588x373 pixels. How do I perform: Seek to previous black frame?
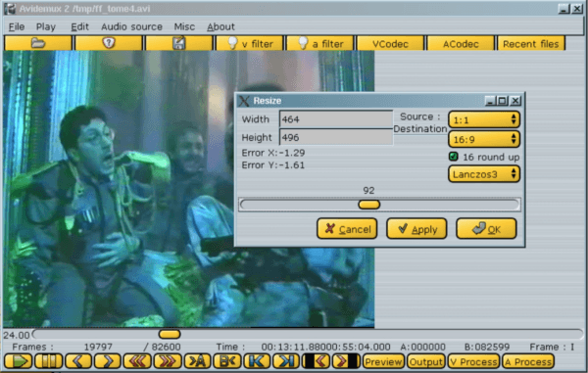(x=317, y=361)
